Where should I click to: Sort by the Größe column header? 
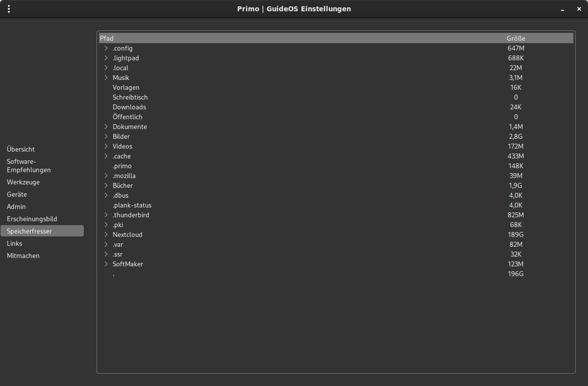[x=515, y=38]
